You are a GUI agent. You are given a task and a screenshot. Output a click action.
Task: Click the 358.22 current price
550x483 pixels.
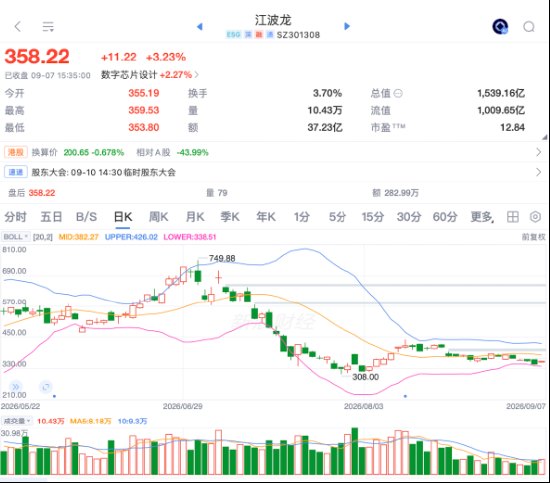[x=37, y=56]
